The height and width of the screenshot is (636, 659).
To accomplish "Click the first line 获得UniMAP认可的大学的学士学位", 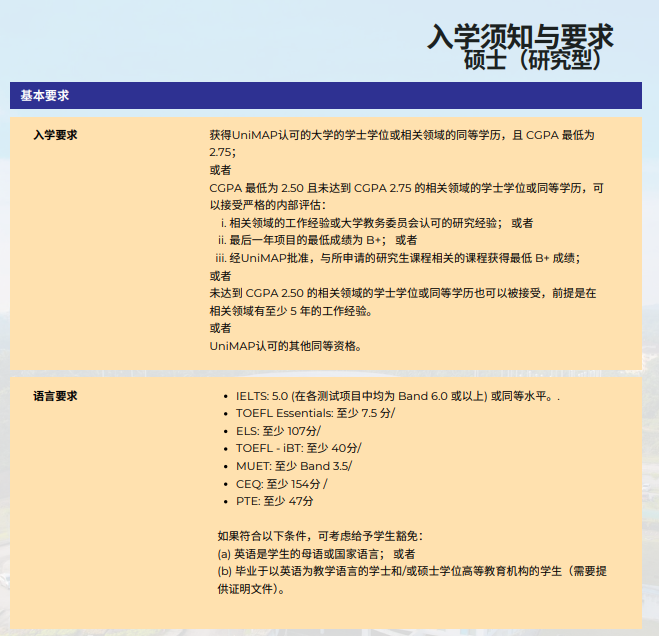I will click(402, 134).
